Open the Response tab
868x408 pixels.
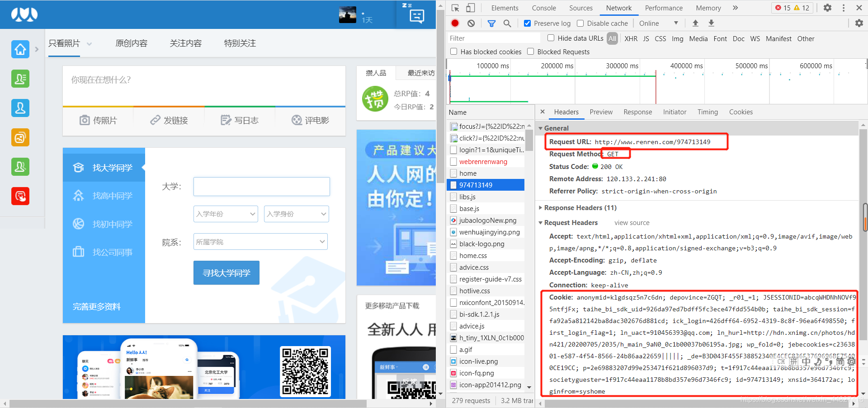637,112
